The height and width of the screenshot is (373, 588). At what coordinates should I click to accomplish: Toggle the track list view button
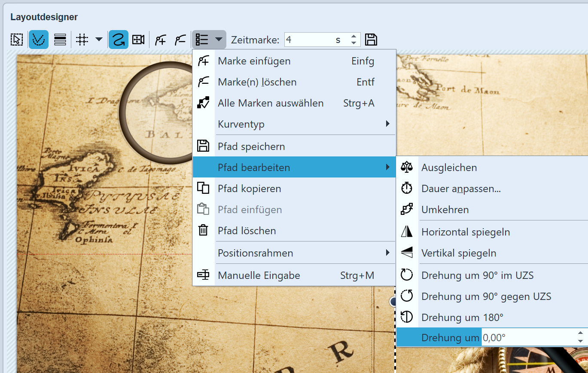click(60, 39)
